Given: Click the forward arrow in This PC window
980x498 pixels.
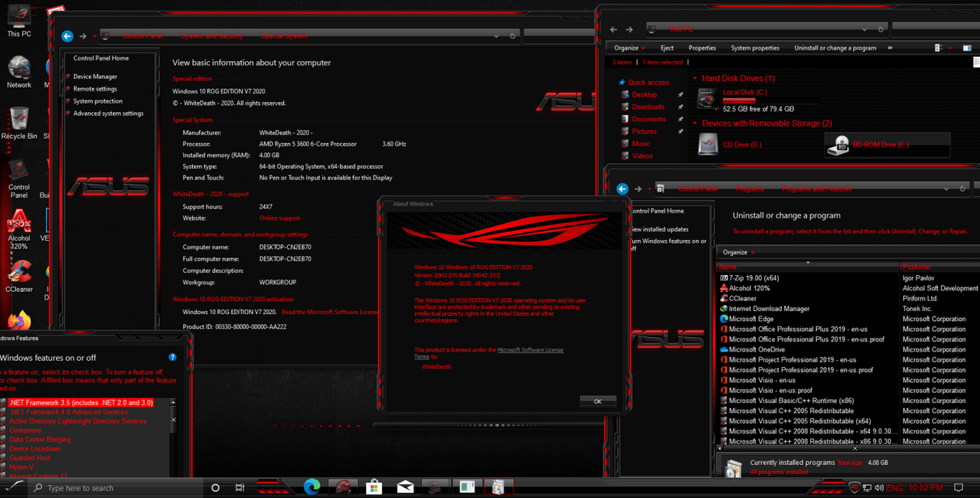Looking at the screenshot, I should click(629, 29).
